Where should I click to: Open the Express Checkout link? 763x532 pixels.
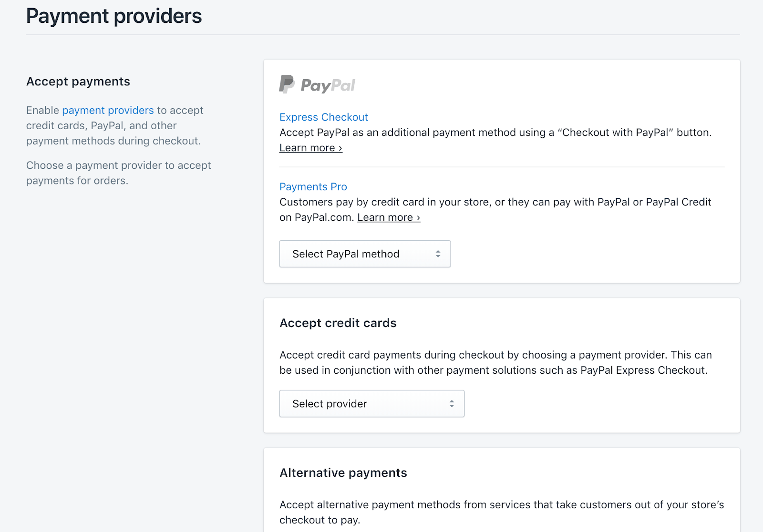[x=323, y=117]
